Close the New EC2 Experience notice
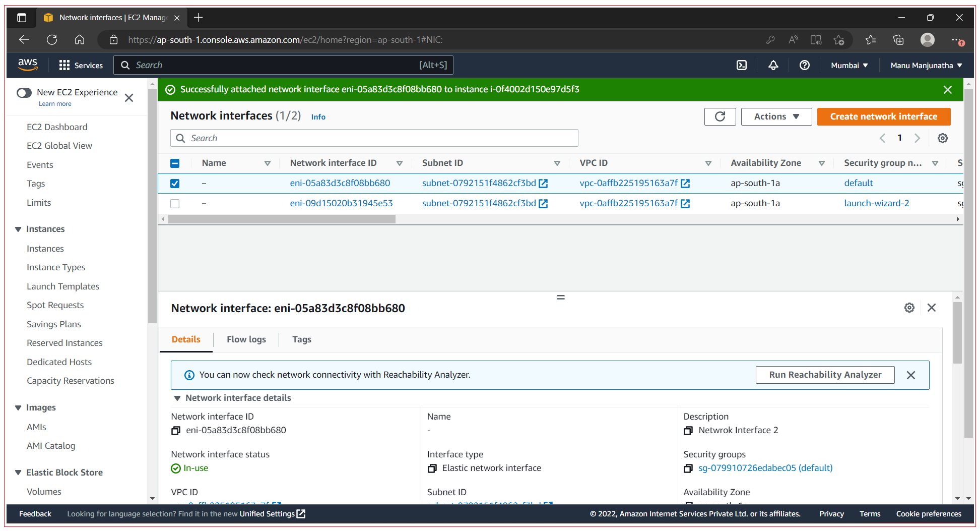Screen dimensions: 980x531 [129, 98]
